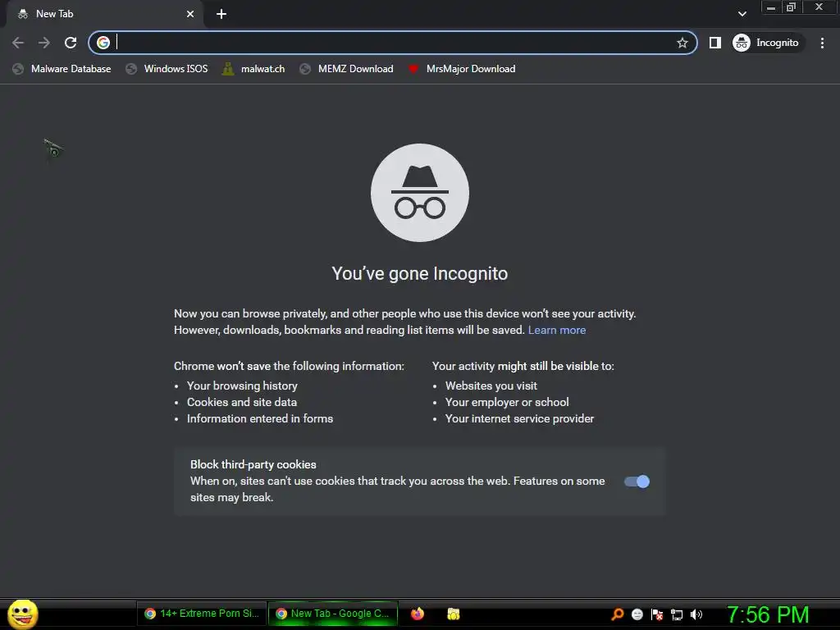The height and width of the screenshot is (630, 840).
Task: Click the Google icon in the address bar
Action: (103, 43)
